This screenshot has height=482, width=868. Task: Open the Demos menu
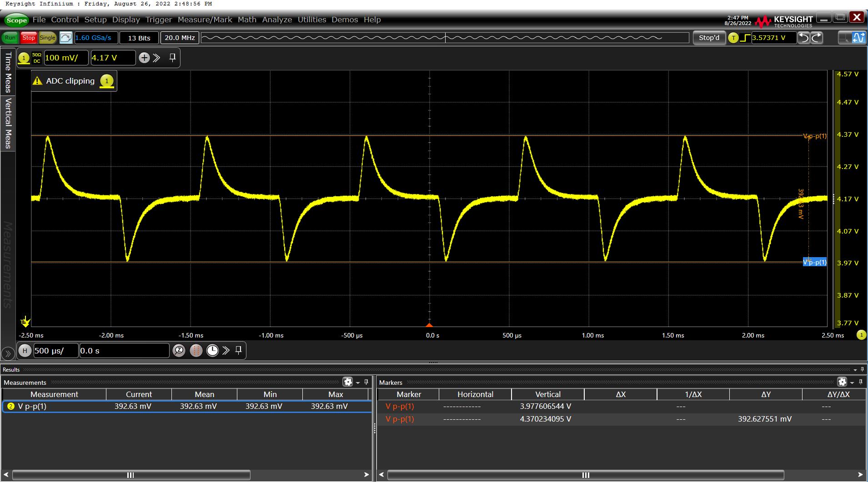pos(345,20)
